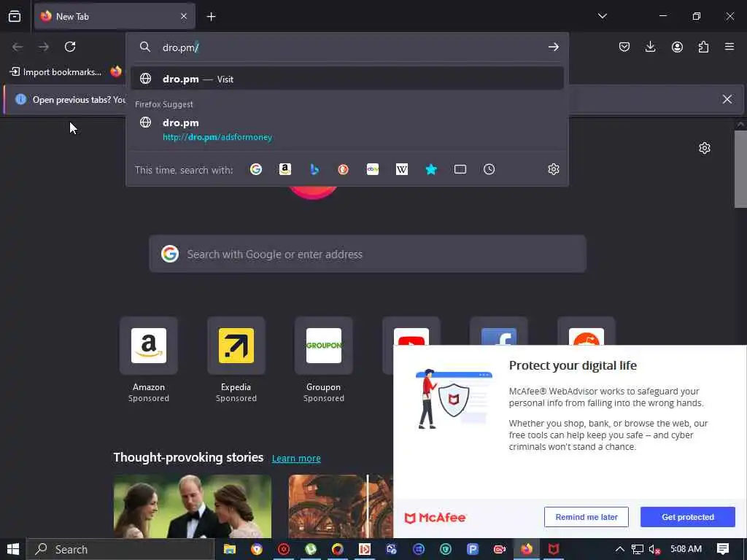
Task: Search this time with Google
Action: tap(256, 169)
